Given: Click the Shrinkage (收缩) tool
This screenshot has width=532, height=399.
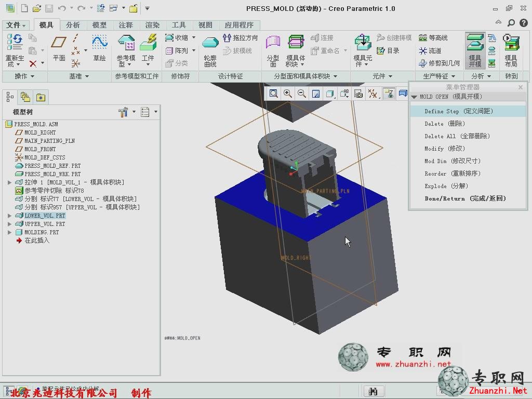Looking at the screenshot, I should pos(177,37).
